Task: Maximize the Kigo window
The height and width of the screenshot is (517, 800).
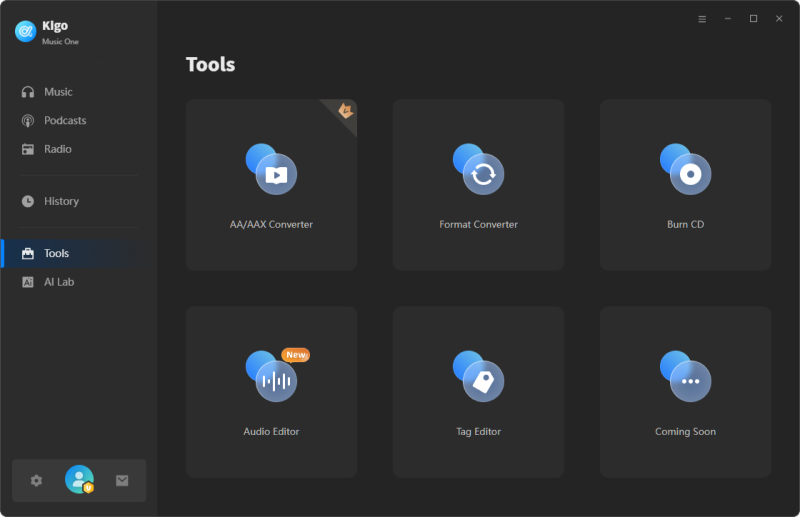Action: click(x=753, y=19)
